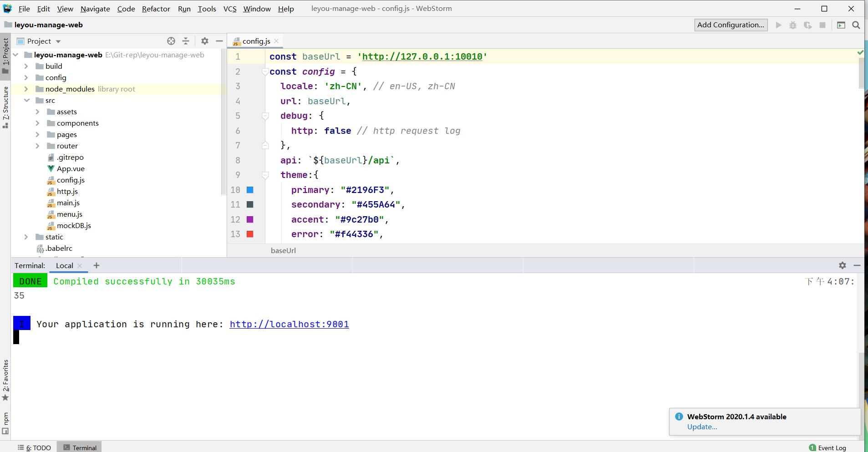Click the purple #9c27b0 color swatch
Image resolution: width=868 pixels, height=452 pixels.
point(250,219)
